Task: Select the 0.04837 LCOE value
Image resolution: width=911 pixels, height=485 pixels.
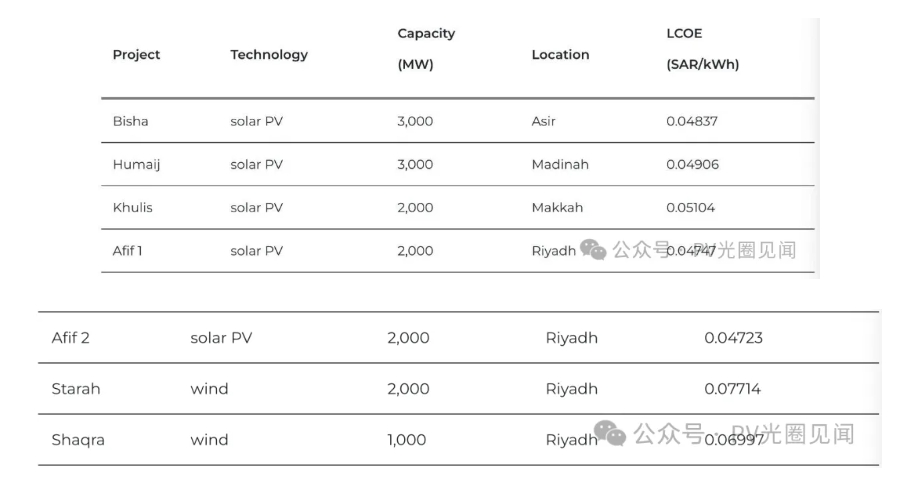Action: pos(692,121)
